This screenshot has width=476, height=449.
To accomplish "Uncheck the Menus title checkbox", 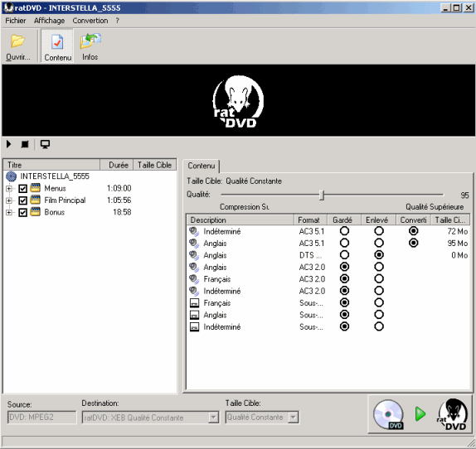I will pyautogui.click(x=22, y=189).
